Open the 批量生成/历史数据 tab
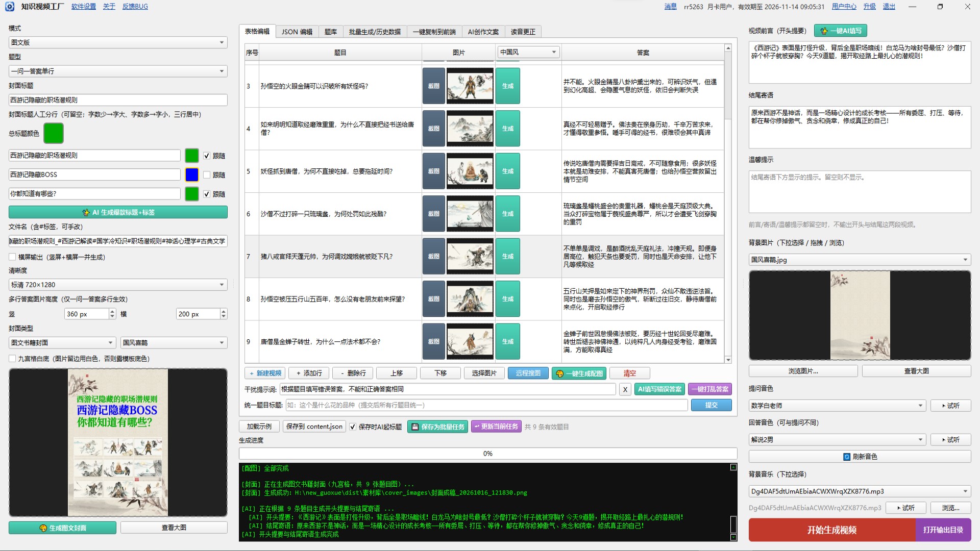This screenshot has height=551, width=980. click(x=375, y=32)
